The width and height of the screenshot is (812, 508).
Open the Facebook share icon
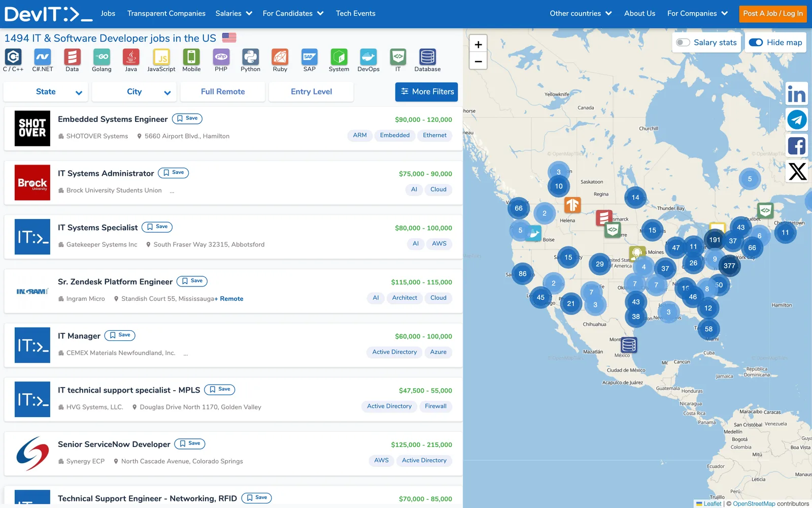[x=796, y=146]
